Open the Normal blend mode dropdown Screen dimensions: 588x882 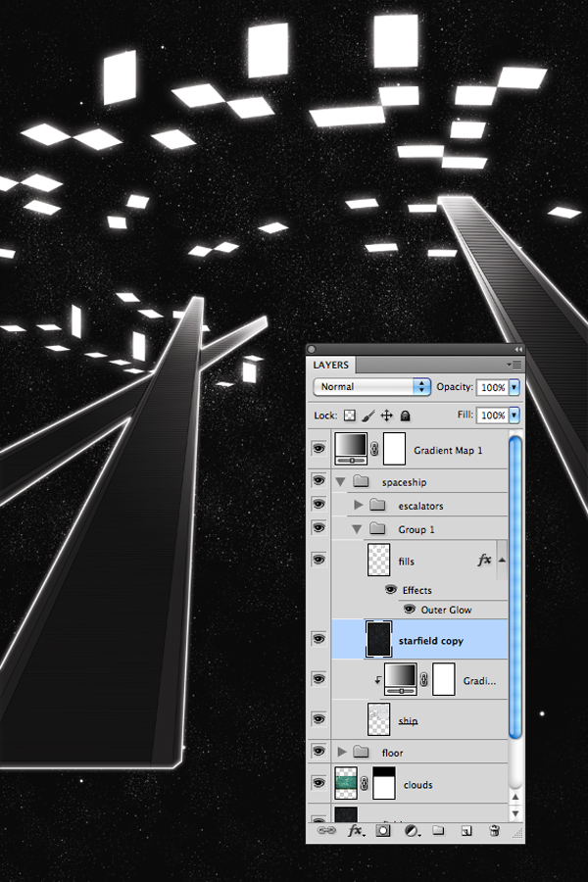pos(372,386)
